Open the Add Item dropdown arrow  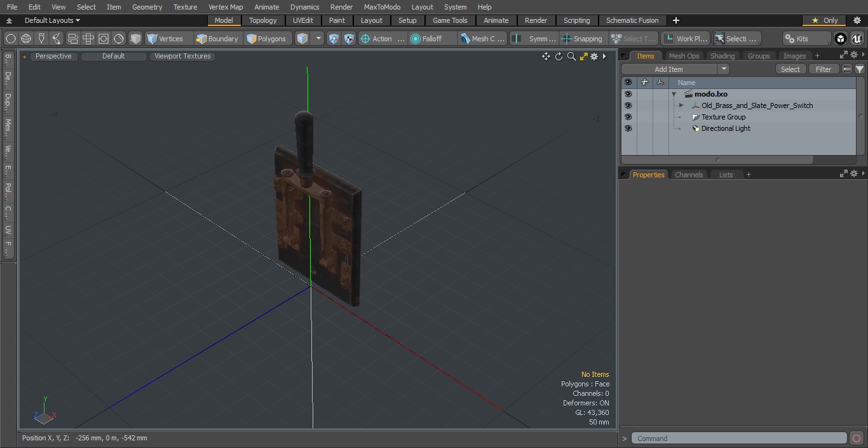tap(723, 69)
